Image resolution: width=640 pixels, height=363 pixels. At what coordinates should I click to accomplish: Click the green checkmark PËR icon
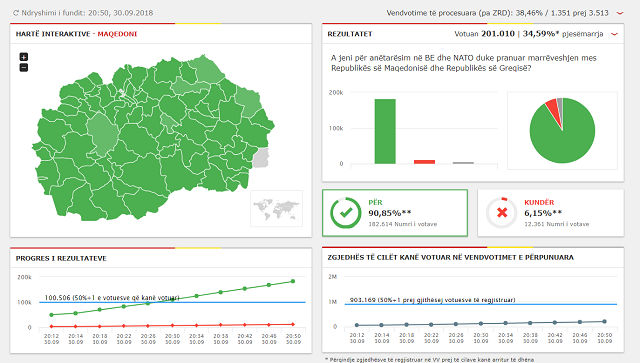[346, 212]
